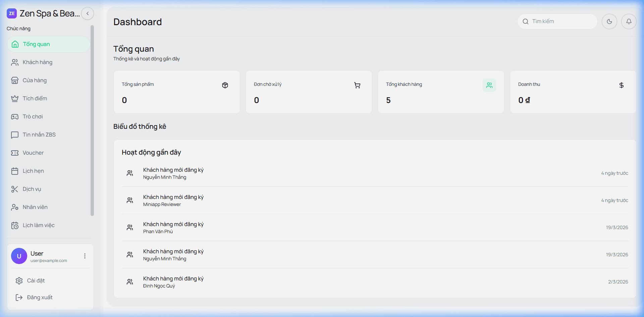Toggle dark mode with moon icon

point(609,21)
